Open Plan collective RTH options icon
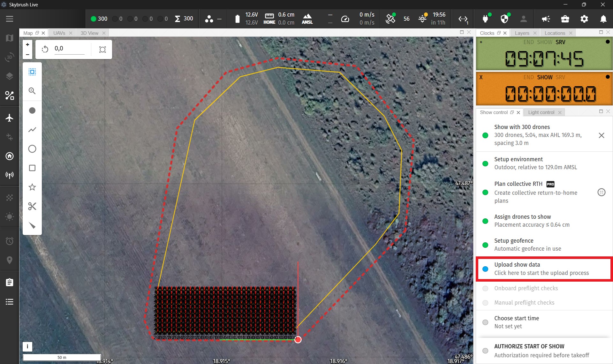 click(x=602, y=192)
